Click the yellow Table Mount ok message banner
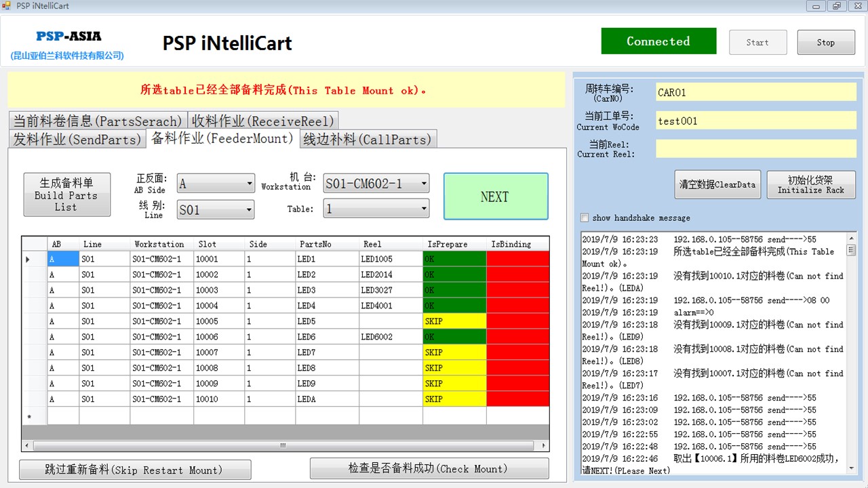Image resolution: width=868 pixels, height=488 pixels. click(286, 90)
